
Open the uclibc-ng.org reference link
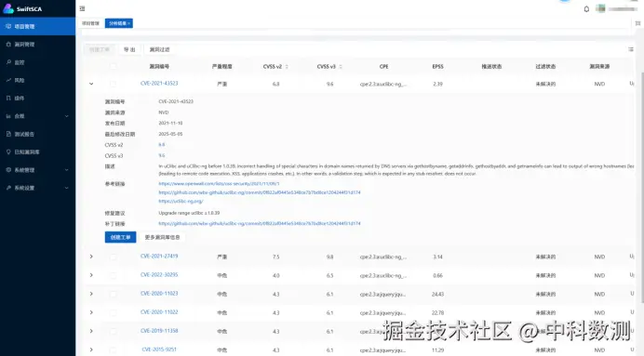point(181,202)
